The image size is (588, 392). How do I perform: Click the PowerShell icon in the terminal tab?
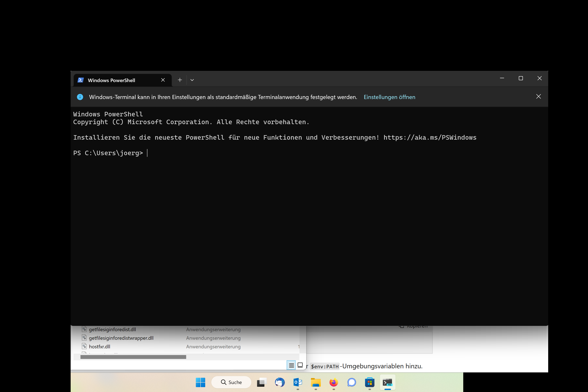[80, 80]
